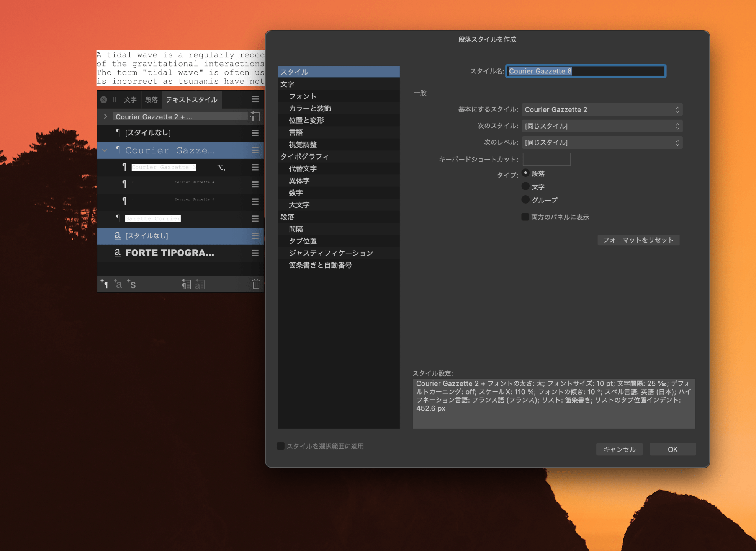The image size is (756, 551).
Task: Open 異体字 settings section
Action: [339, 181]
